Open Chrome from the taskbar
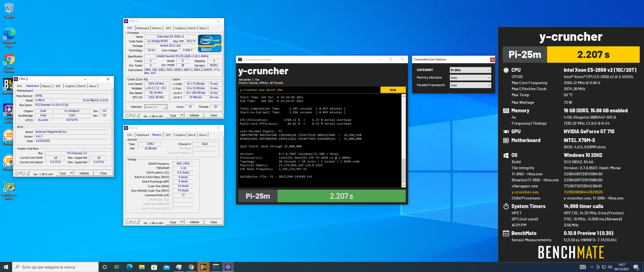 click(191, 267)
